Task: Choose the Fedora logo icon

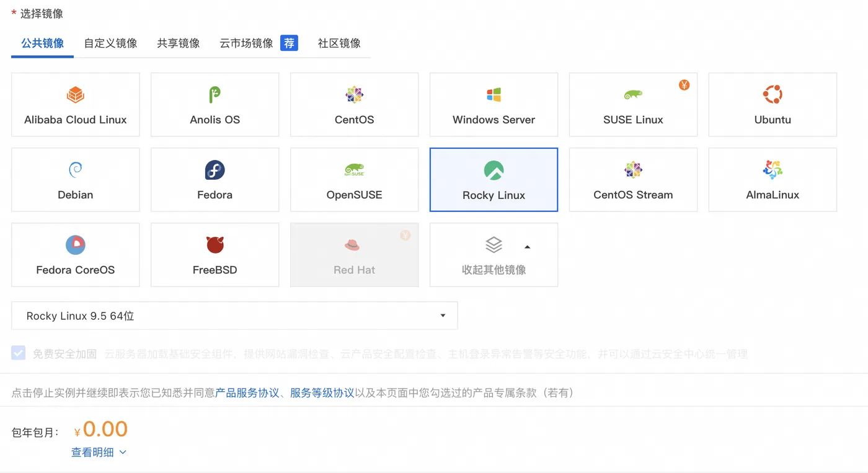Action: 215,170
